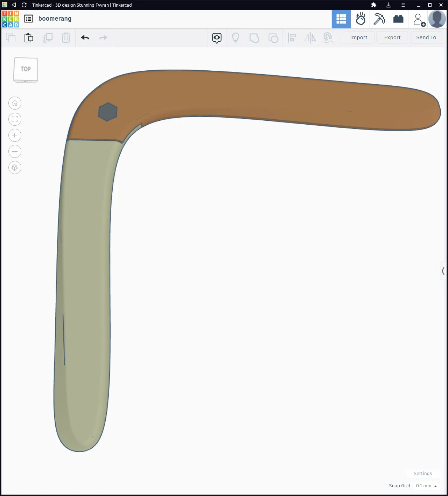This screenshot has height=496, width=448.
Task: Open the Blocks pickaxe mode
Action: click(x=379, y=19)
